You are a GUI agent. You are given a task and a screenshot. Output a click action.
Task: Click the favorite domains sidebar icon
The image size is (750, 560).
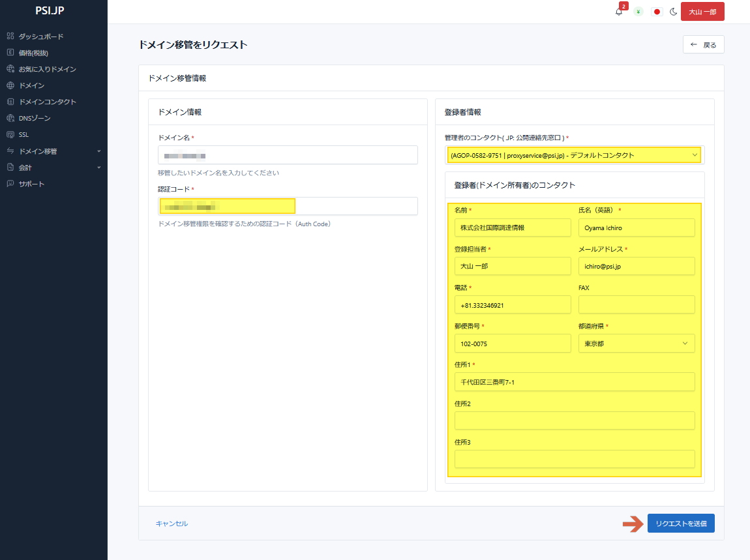tap(10, 69)
